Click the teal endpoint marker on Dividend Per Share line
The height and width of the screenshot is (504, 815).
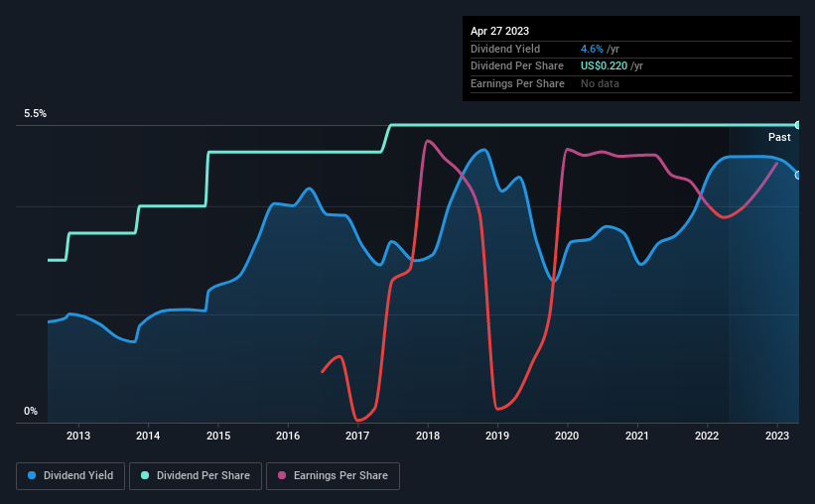(797, 125)
